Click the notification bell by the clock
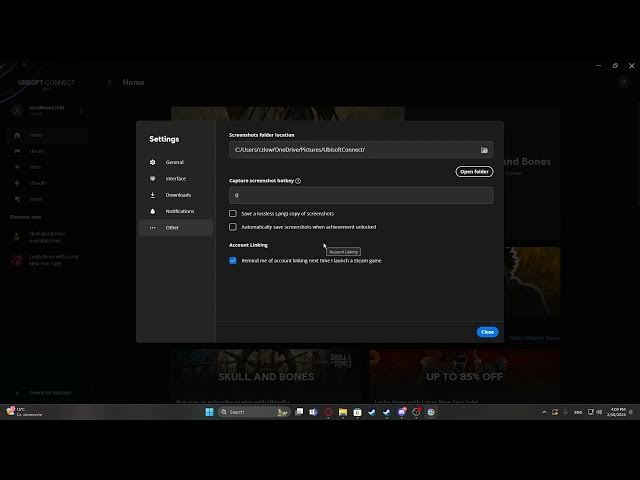The image size is (640, 480). [631, 412]
